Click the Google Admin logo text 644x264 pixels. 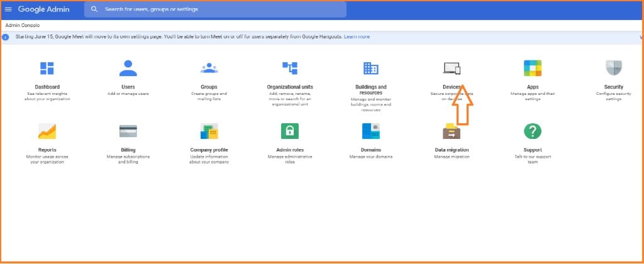[x=43, y=9]
